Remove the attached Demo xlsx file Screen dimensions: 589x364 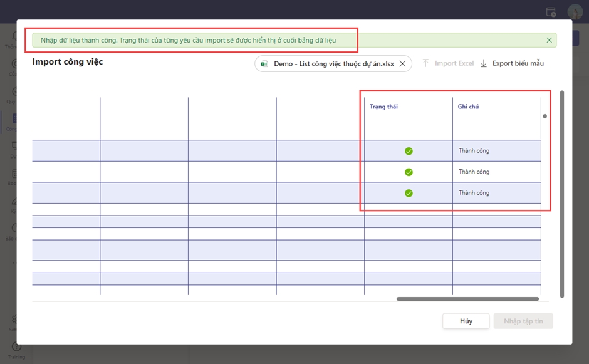tap(403, 63)
